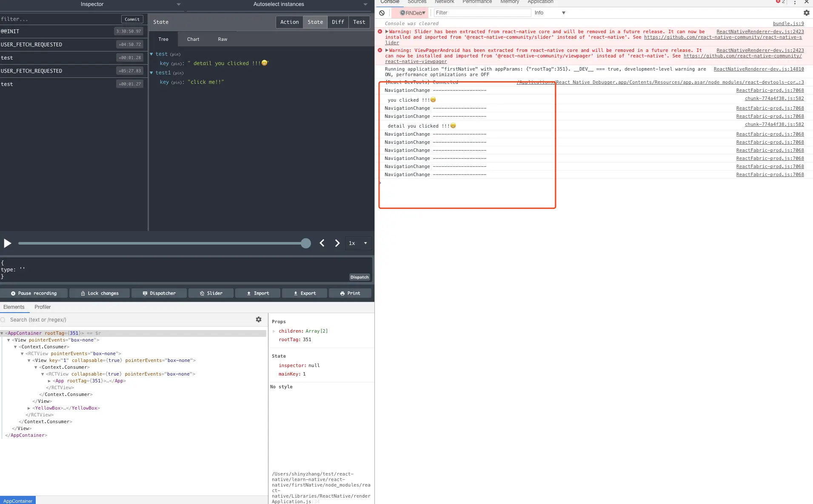Step to previous action arrow
Image resolution: width=813 pixels, height=504 pixels.
pos(322,243)
